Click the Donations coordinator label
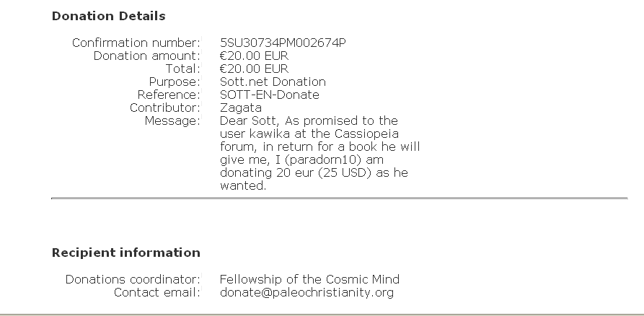Viewport: 644px width, 316px height. (x=133, y=279)
